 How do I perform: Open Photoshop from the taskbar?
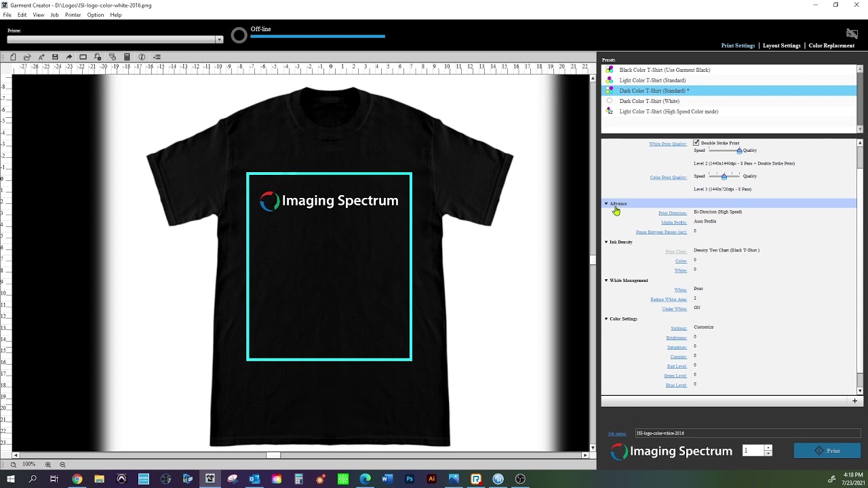tap(410, 479)
